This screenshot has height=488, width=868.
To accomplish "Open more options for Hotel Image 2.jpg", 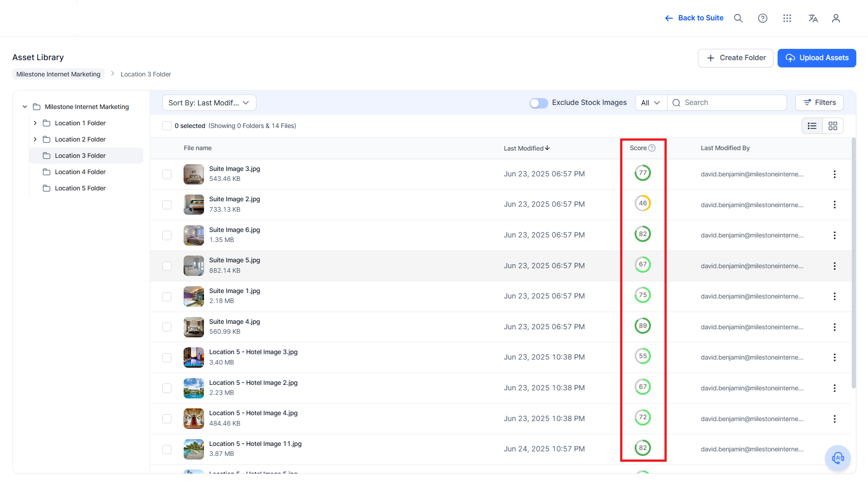I will (x=835, y=388).
